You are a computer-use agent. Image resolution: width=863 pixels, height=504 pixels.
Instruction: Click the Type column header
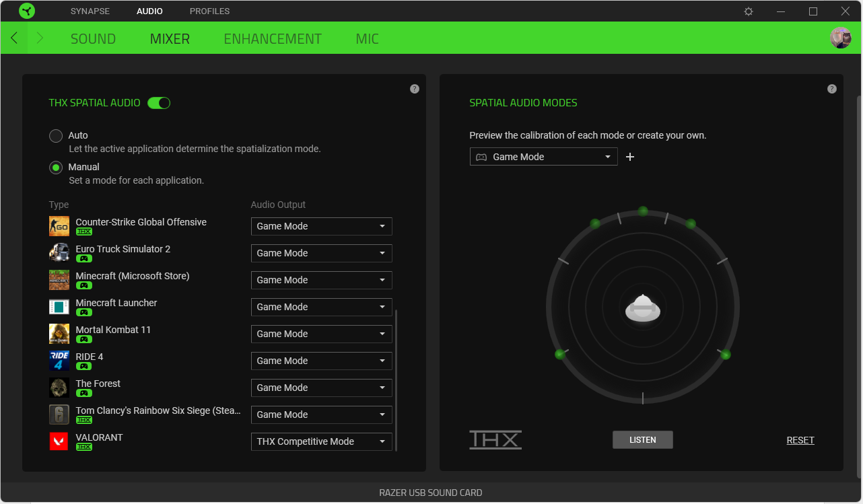click(59, 205)
